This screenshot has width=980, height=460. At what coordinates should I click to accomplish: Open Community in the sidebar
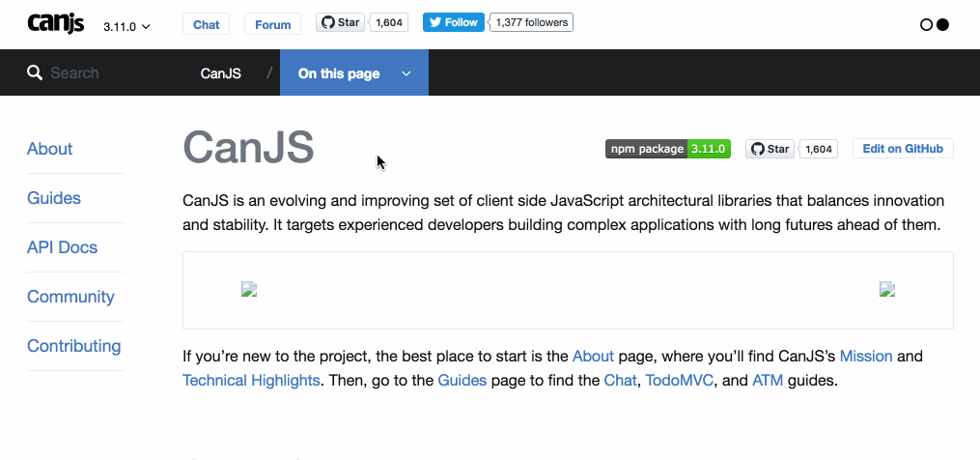(70, 297)
